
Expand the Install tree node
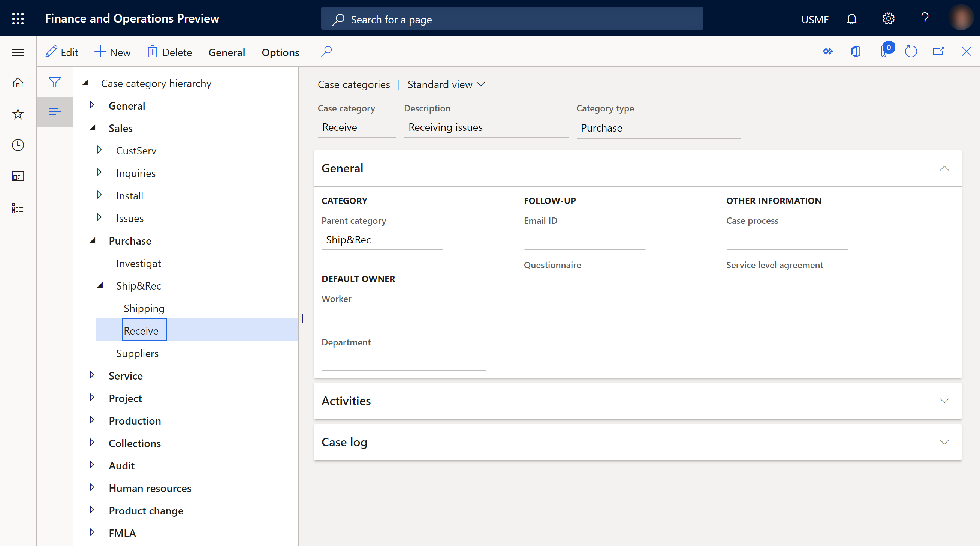(99, 195)
